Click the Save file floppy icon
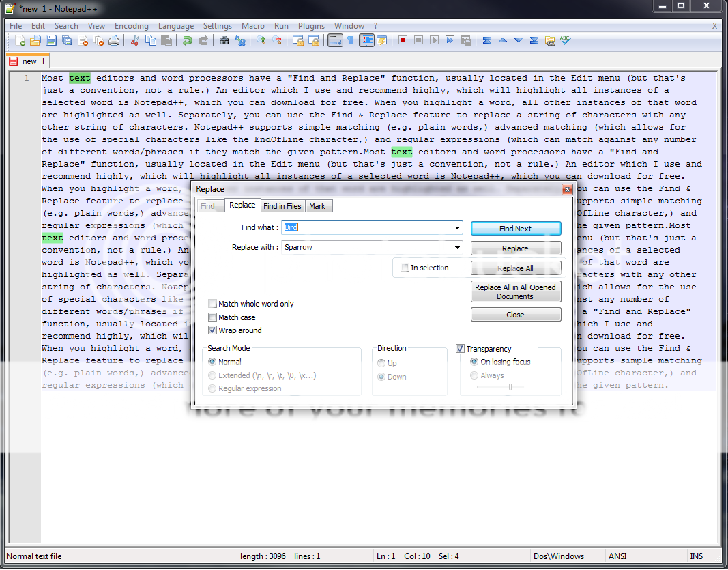This screenshot has width=728, height=570. pyautogui.click(x=51, y=41)
